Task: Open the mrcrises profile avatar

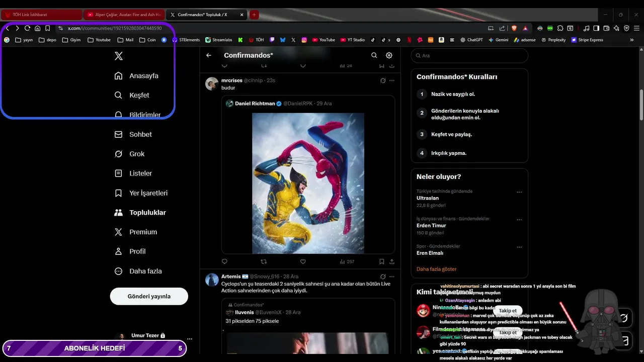Action: (212, 83)
